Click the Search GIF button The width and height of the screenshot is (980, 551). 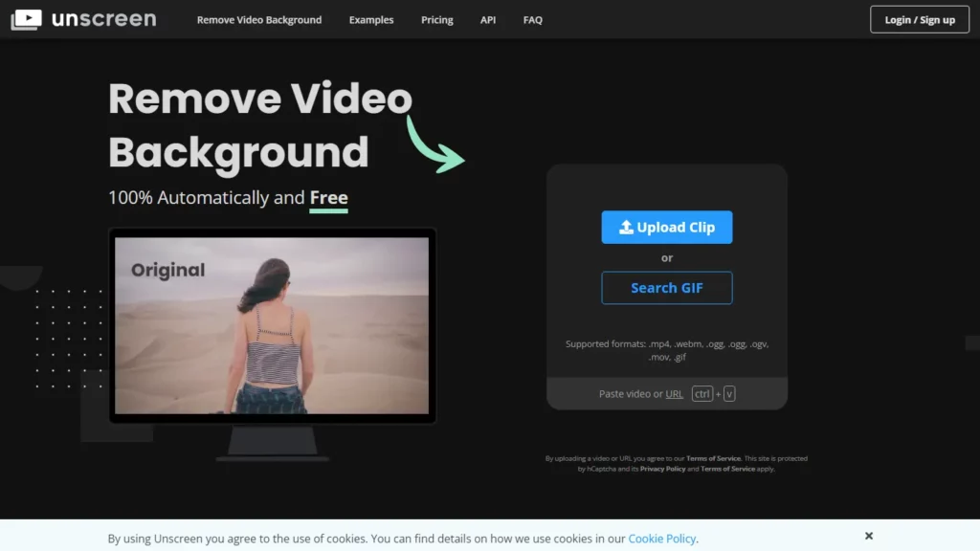(x=667, y=287)
